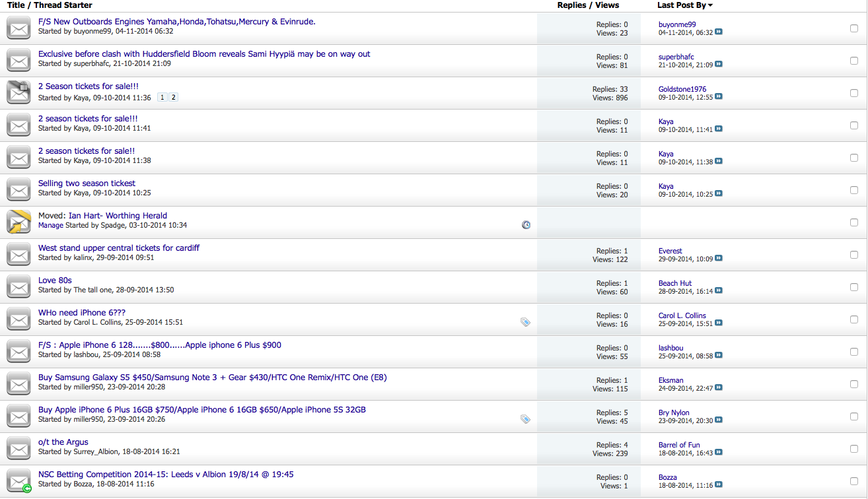868x499 pixels.
Task: Go to last post arrow for Kaya 11:38
Action: 719,161
